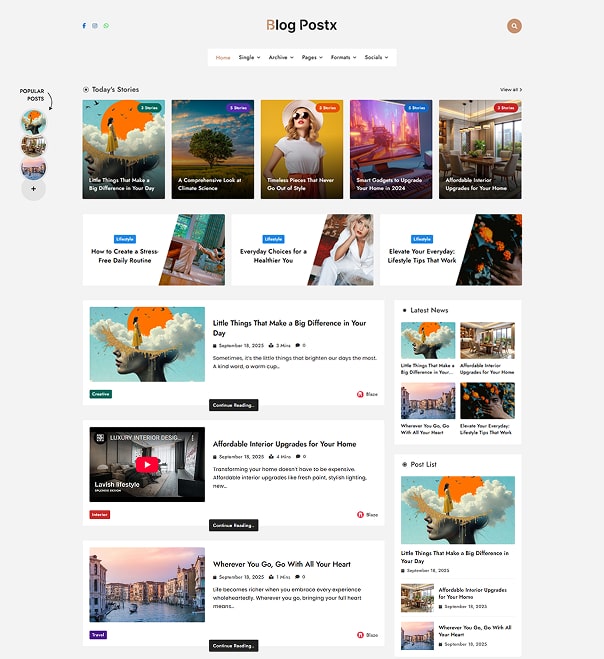
Task: Click the Blog Postx site logo
Action: (x=302, y=25)
